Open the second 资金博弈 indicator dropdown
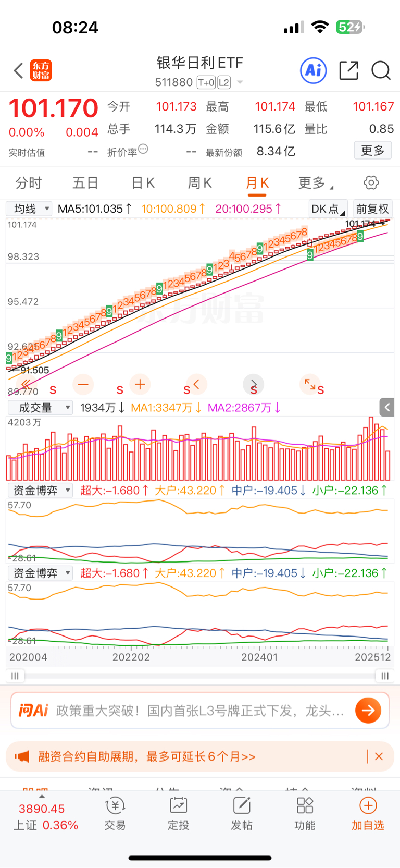This screenshot has width=400, height=868. pos(40,573)
